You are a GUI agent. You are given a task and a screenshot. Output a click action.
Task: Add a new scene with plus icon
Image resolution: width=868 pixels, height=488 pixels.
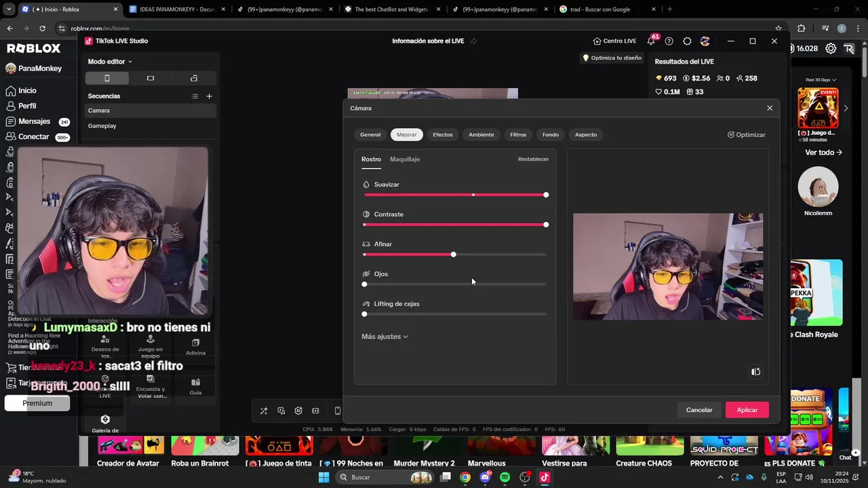coord(209,96)
